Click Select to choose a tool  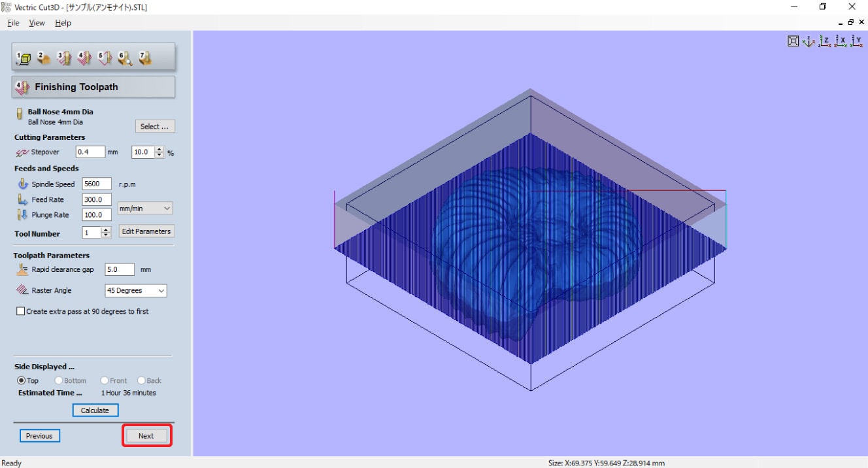155,127
